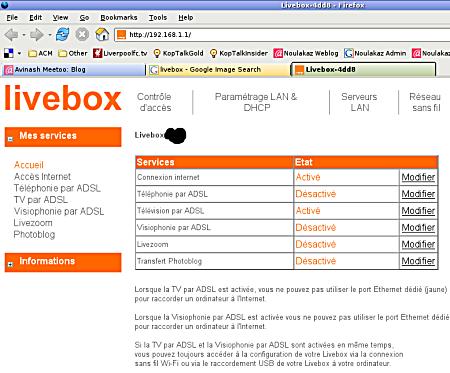Open TV par ADSL in the sidebar
Image resolution: width=450 pixels, height=373 pixels.
(41, 200)
